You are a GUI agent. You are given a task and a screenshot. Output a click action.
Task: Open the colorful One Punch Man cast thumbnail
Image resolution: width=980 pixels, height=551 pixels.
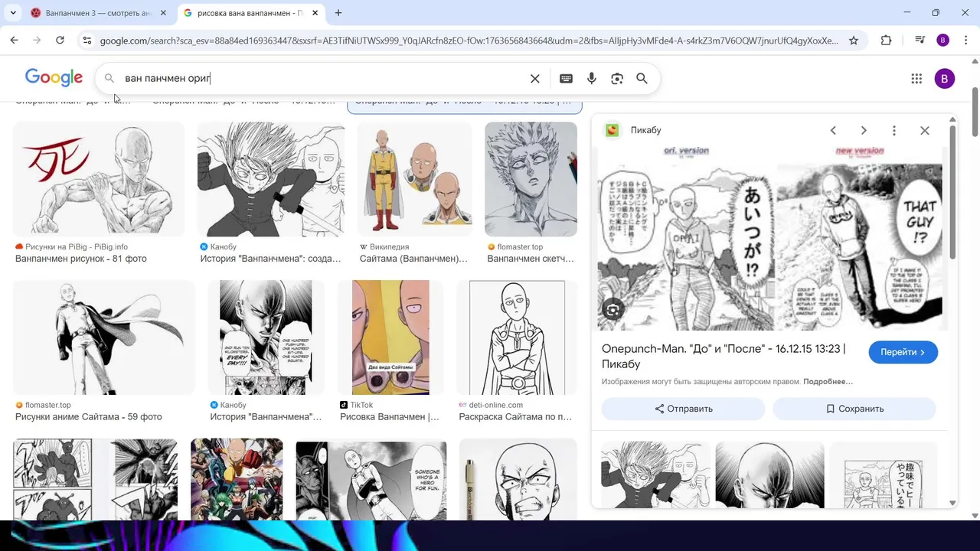coord(237,479)
